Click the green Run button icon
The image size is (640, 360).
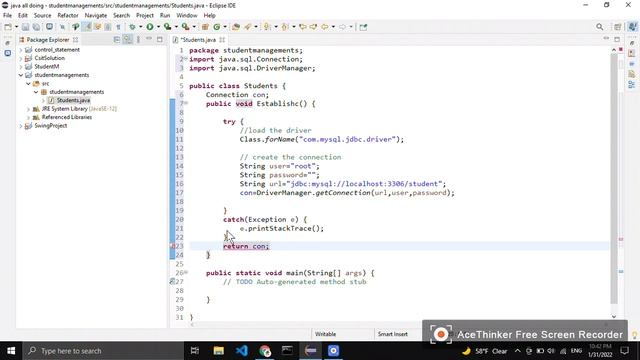click(x=150, y=27)
